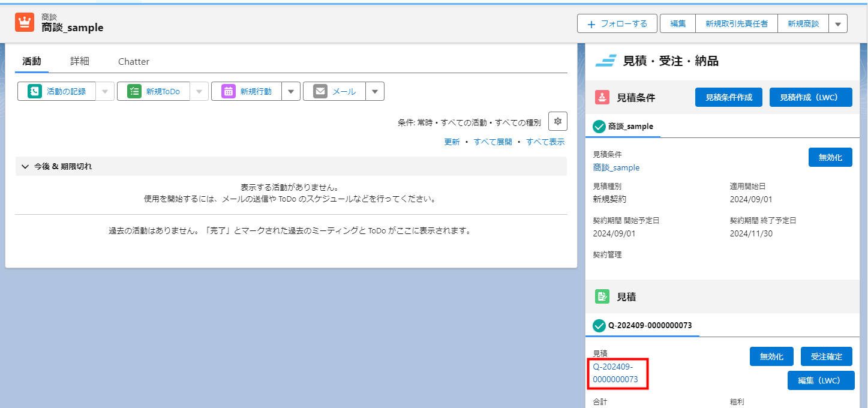Switch to the 詳細 tab
The height and width of the screenshot is (408, 868).
tap(80, 61)
